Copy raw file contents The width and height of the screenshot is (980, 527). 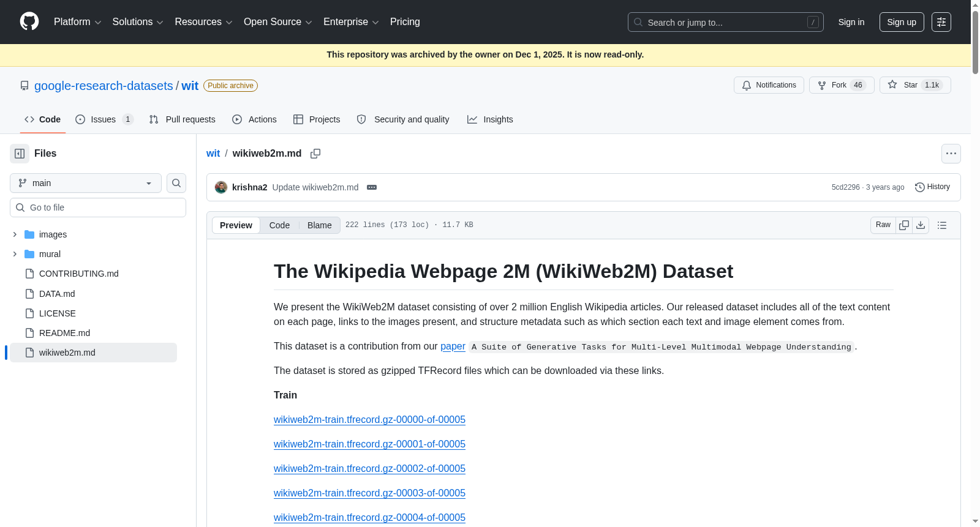point(904,225)
